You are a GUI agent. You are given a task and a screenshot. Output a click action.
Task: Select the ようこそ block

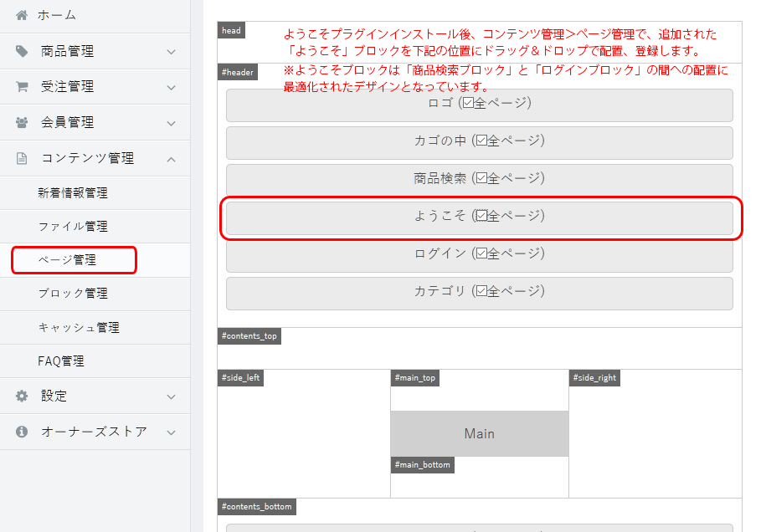479,217
